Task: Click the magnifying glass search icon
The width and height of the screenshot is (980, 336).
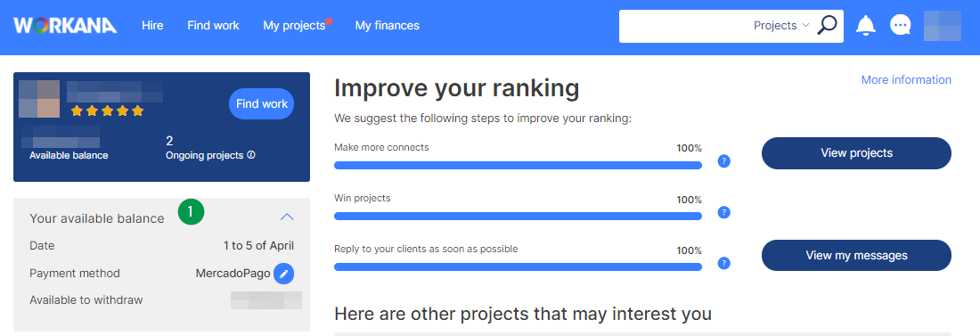Action: pos(827,25)
